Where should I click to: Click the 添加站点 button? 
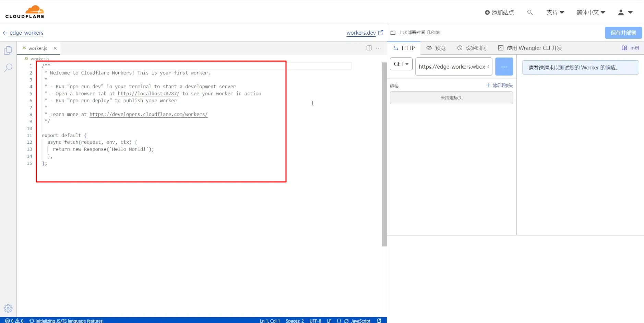[499, 12]
